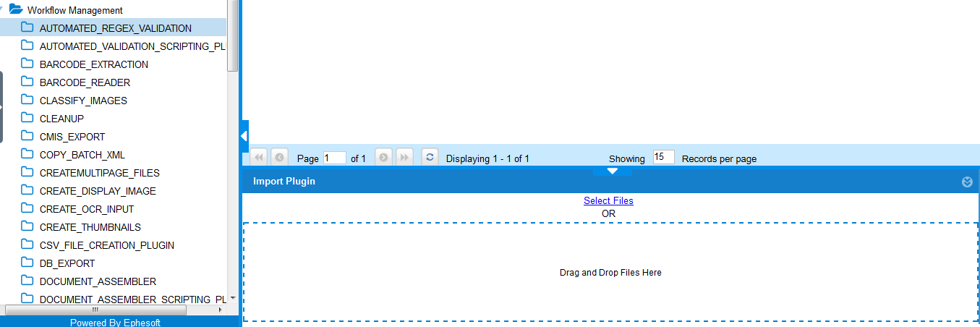Click the tree scrollbar's down arrow

233,298
